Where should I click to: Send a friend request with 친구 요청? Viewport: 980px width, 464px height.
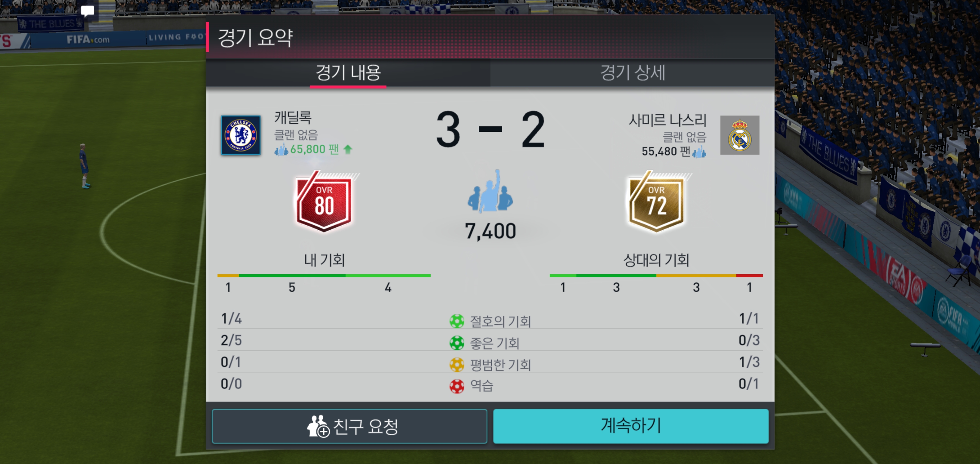(349, 426)
